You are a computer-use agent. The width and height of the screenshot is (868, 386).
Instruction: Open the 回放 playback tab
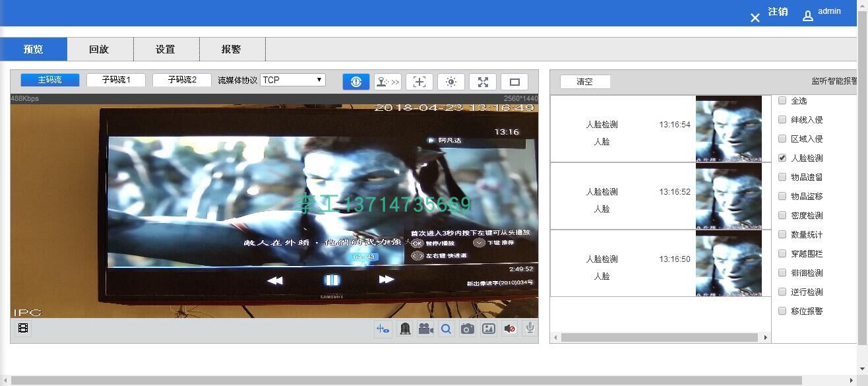coord(100,49)
